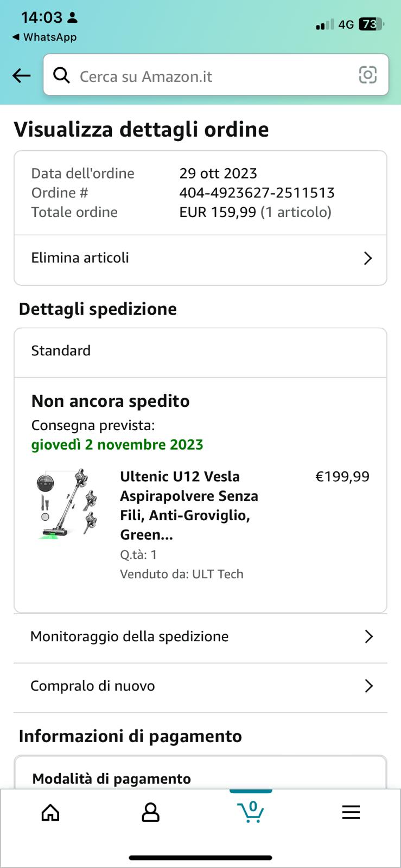The image size is (401, 868).
Task: Open Compralo di nuovo chevron
Action: tap(368, 686)
